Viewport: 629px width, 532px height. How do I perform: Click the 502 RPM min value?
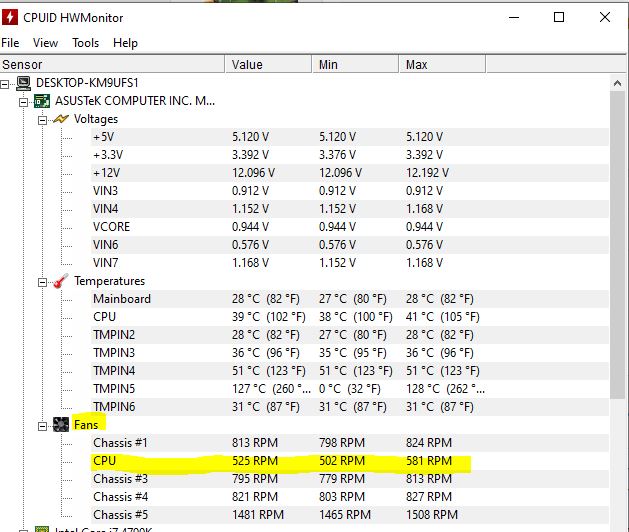[342, 461]
